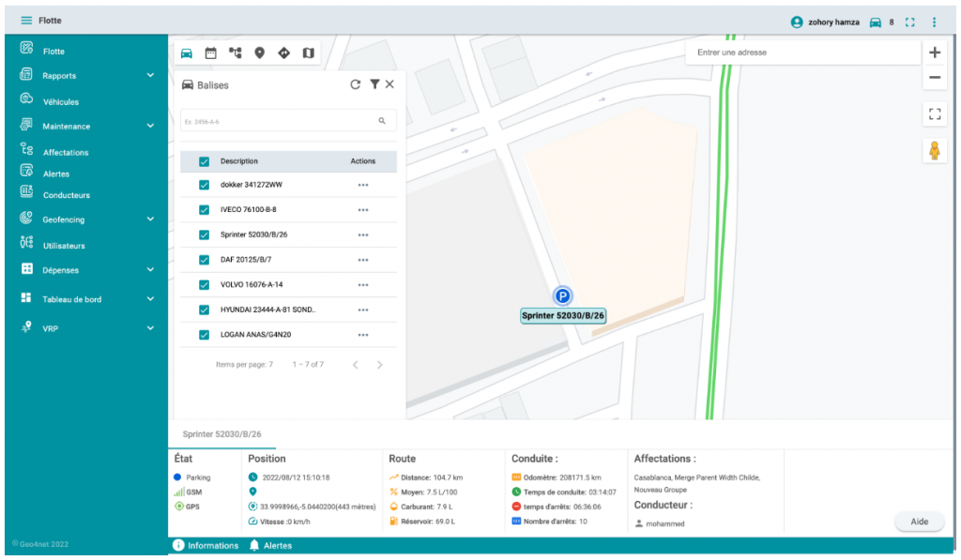Click the directions diamond icon in the map toolbar
The height and width of the screenshot is (560, 961).
point(283,53)
